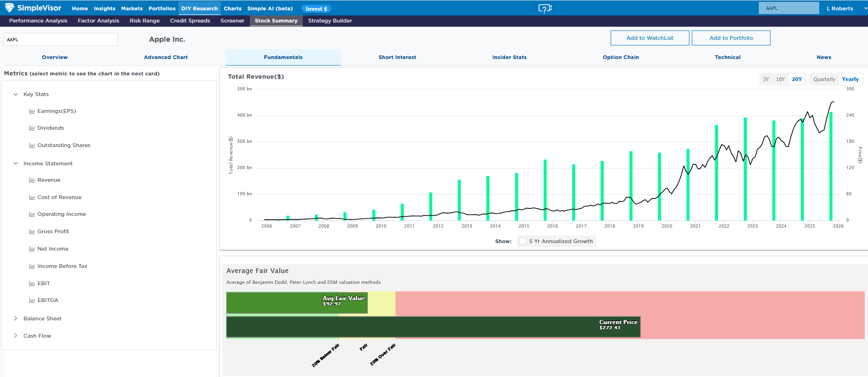This screenshot has height=377, width=868.
Task: Switch chart to Quarterly view
Action: [824, 79]
